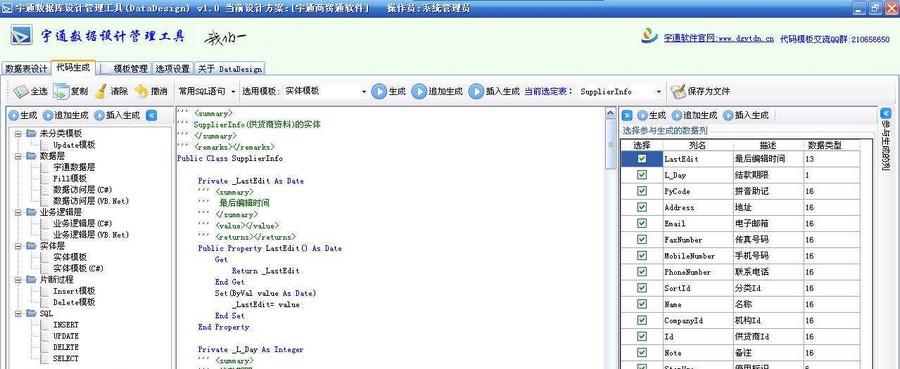Screen dimensions: 900x369
Task: Uncheck the PhoneNumber column checkbox
Action: (642, 271)
